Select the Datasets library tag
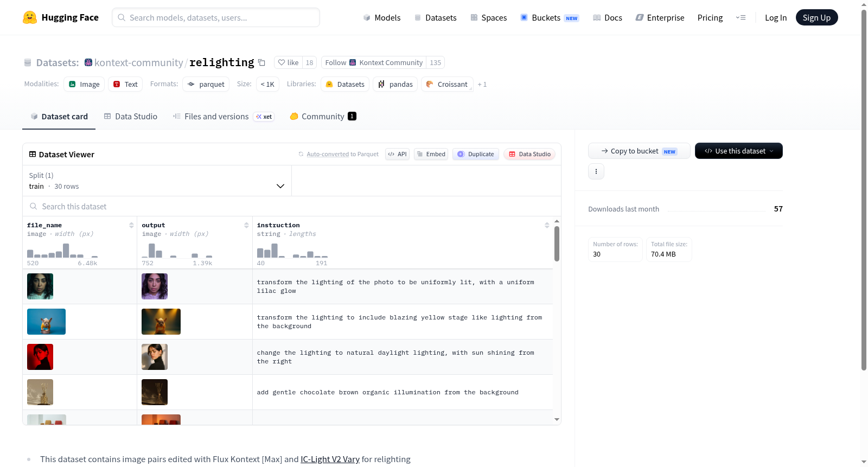Viewport: 868px width, 467px height. 345,84
